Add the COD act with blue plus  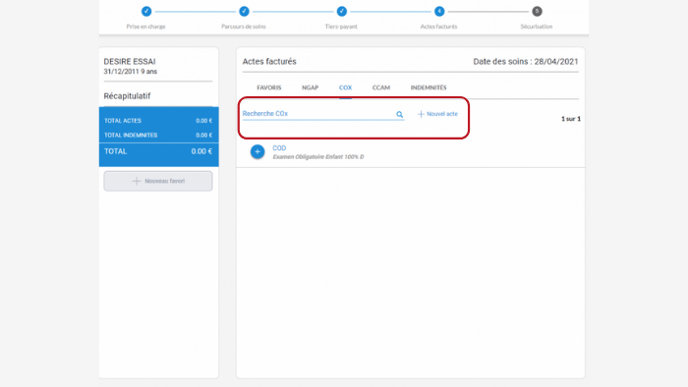[x=258, y=152]
